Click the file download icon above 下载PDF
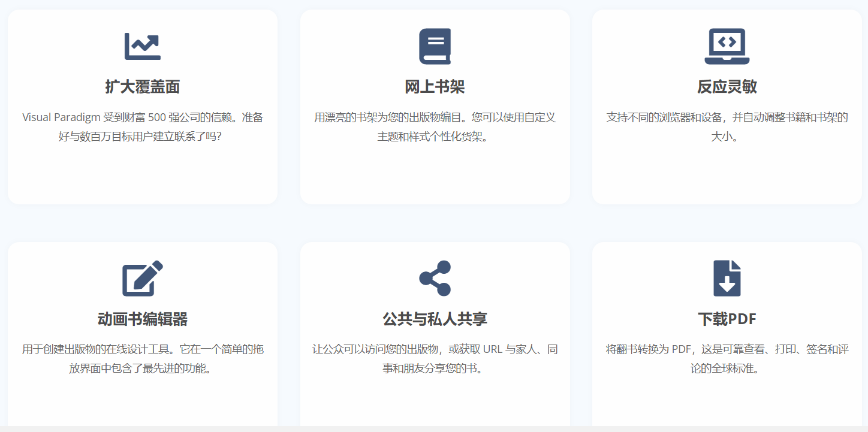The width and height of the screenshot is (868, 432). click(727, 278)
